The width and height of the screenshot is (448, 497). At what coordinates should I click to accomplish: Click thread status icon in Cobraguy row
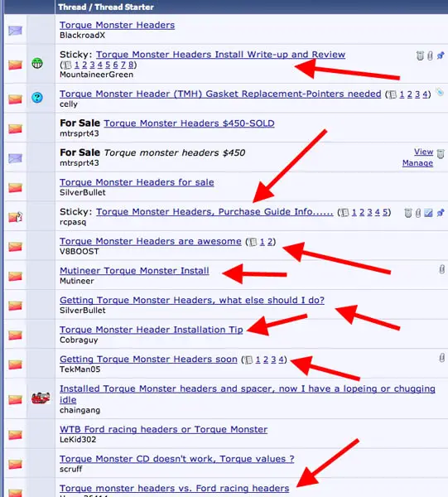coord(15,335)
